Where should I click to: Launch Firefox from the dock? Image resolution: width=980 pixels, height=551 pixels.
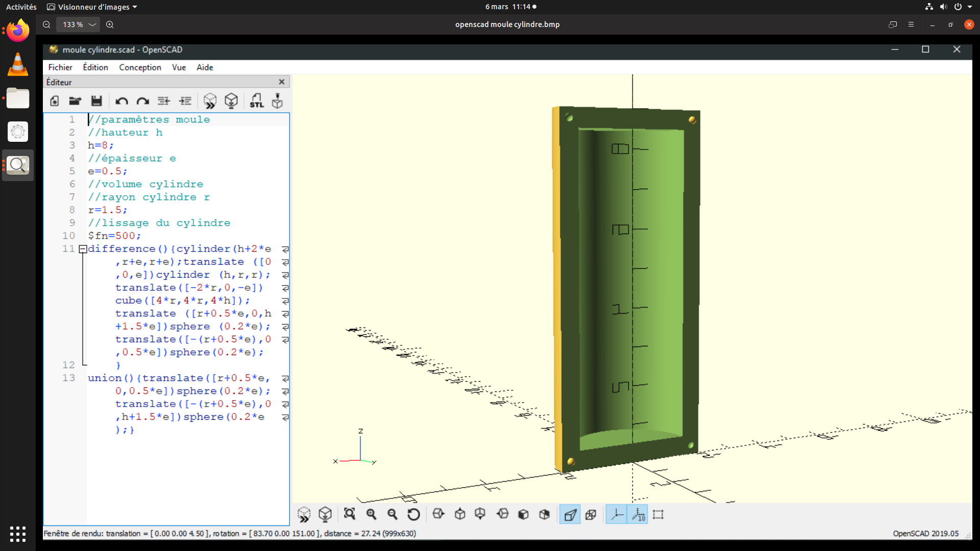click(x=18, y=31)
